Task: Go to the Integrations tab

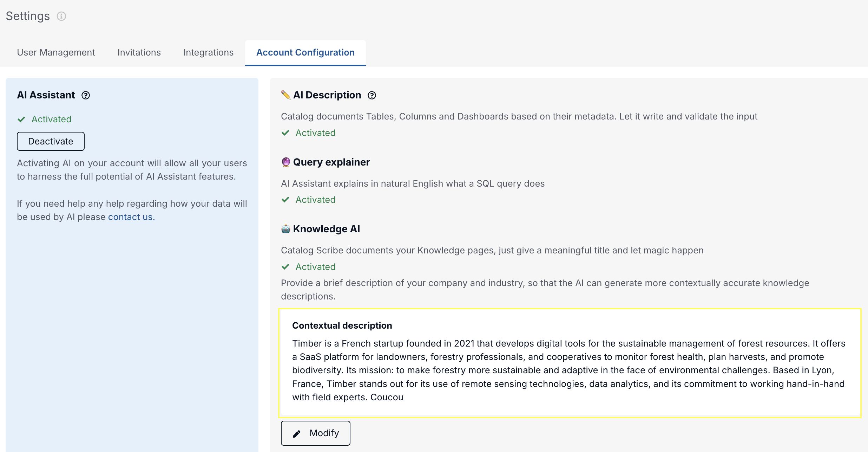Action: coord(208,52)
